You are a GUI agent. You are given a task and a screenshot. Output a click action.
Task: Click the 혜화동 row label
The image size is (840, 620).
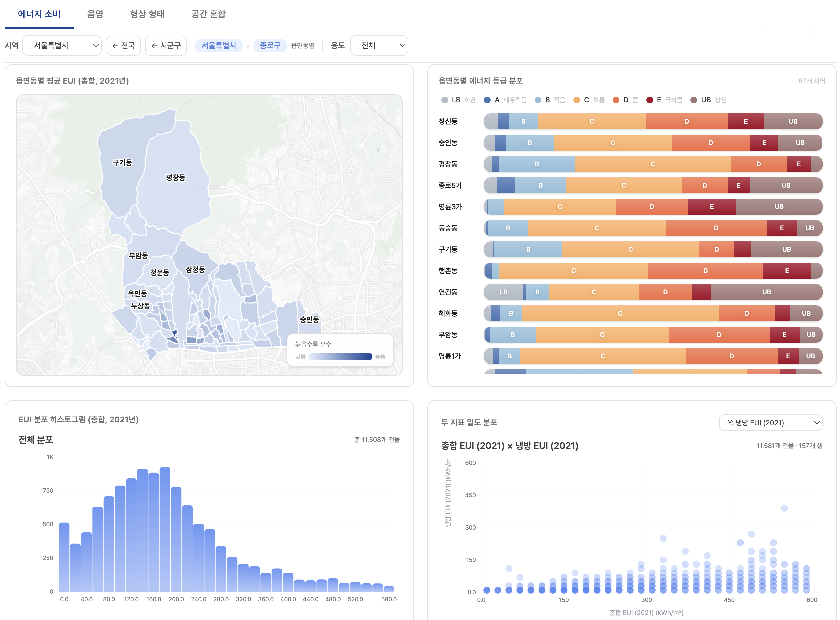pyautogui.click(x=448, y=313)
